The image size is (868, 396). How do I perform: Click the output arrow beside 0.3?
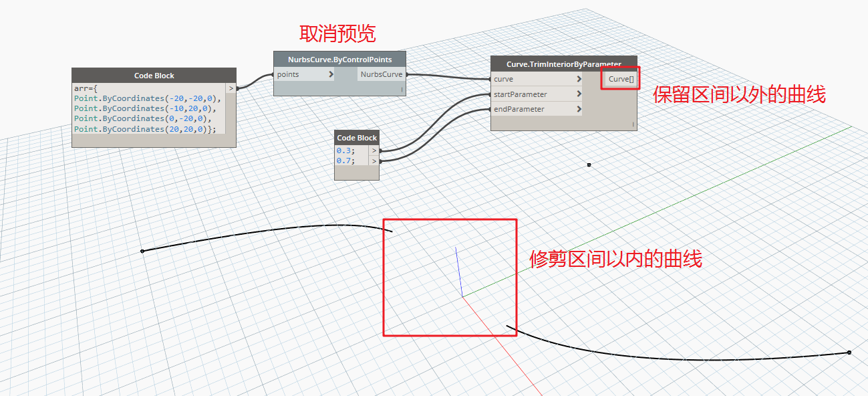click(374, 151)
